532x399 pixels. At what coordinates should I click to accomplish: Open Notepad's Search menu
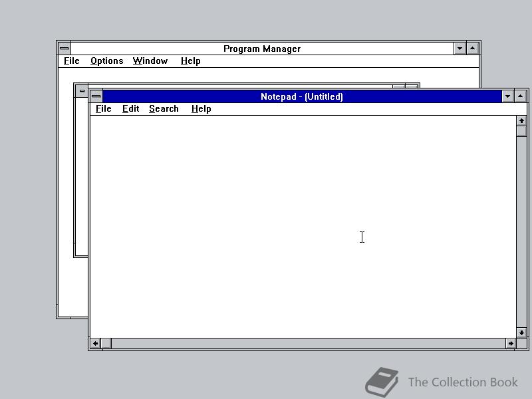pos(164,109)
